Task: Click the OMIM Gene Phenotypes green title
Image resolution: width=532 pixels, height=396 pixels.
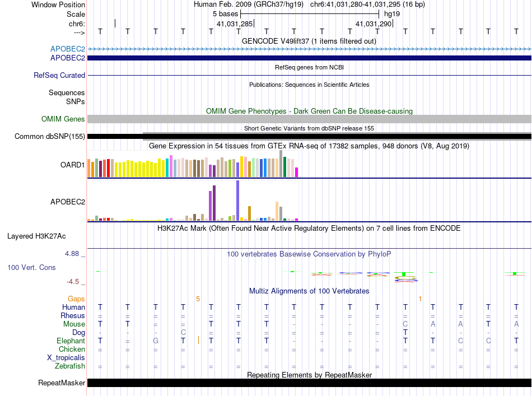Action: click(x=309, y=111)
